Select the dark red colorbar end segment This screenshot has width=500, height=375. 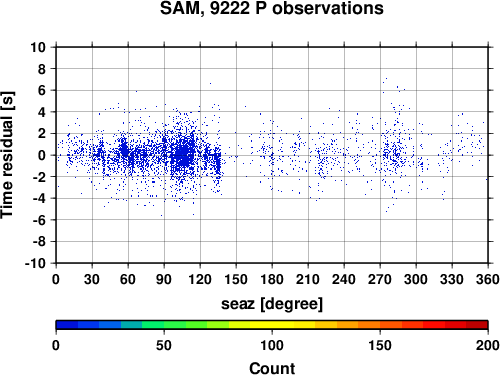[477, 325]
